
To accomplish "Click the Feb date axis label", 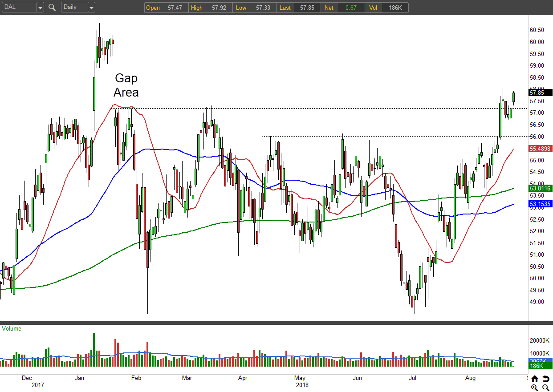I will click(136, 378).
